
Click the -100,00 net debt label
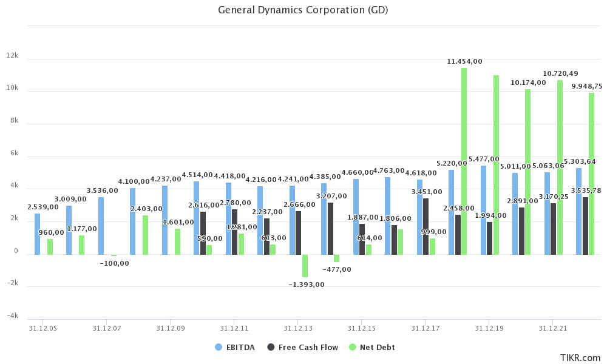point(114,264)
